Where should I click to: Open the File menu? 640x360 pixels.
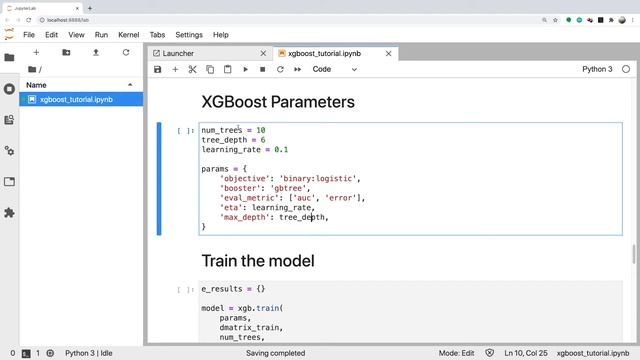pyautogui.click(x=29, y=35)
